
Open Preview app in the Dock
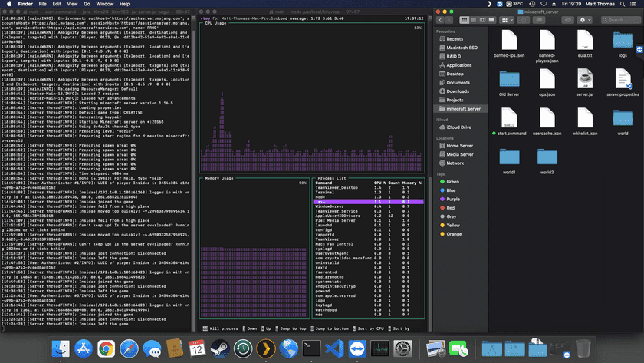[435, 349]
